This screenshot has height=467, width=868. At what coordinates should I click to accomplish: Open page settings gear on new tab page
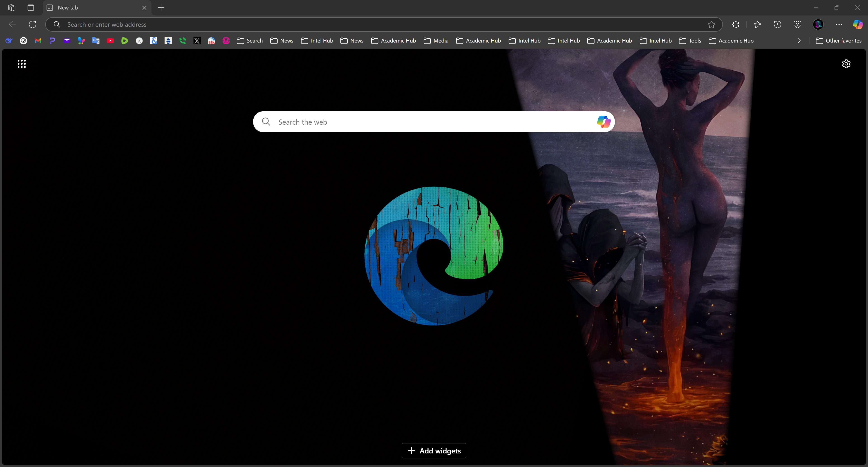(846, 64)
